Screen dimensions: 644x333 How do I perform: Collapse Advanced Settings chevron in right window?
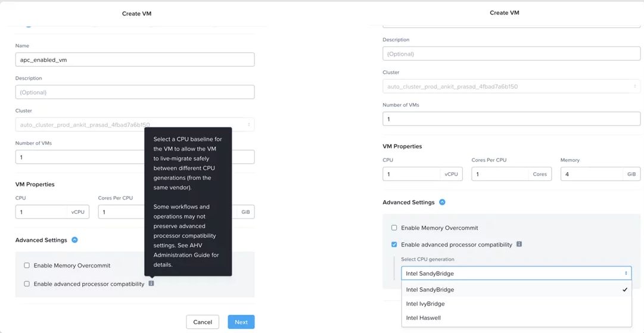point(442,202)
